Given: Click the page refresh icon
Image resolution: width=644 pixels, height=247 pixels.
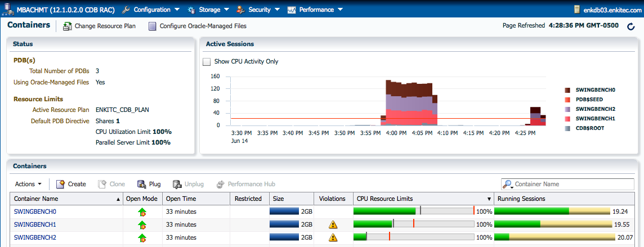Looking at the screenshot, I should [x=631, y=26].
